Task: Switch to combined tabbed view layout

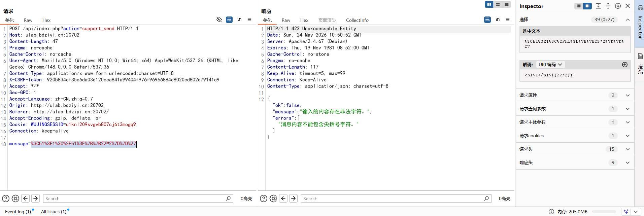Action: [507, 4]
